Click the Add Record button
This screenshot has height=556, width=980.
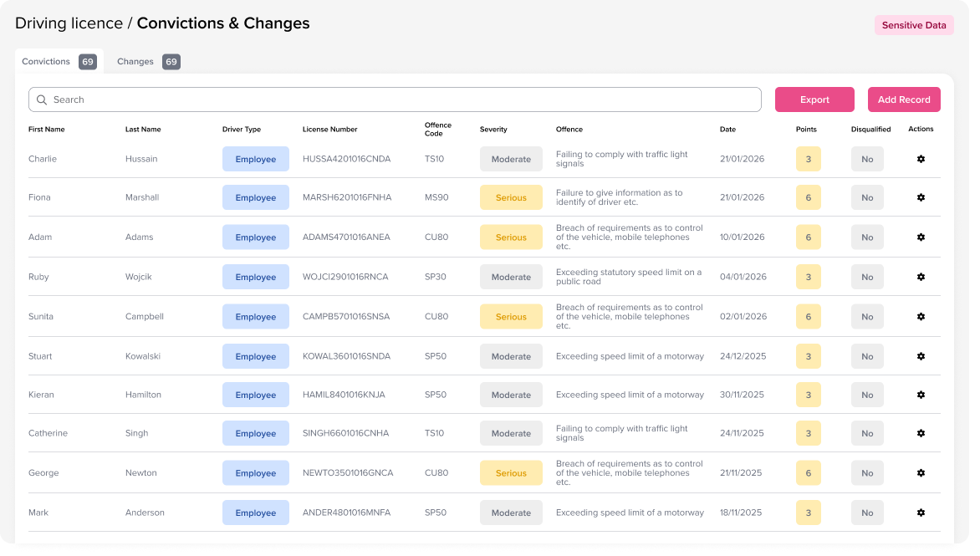tap(904, 99)
